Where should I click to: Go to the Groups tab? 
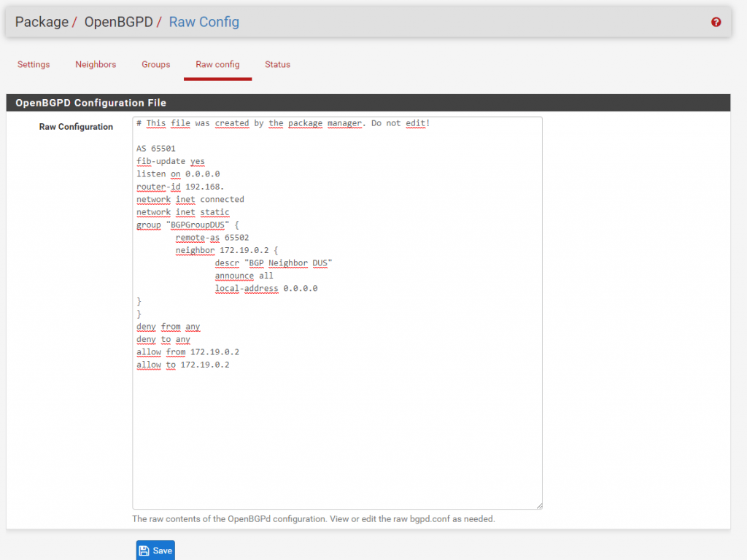pyautogui.click(x=156, y=64)
